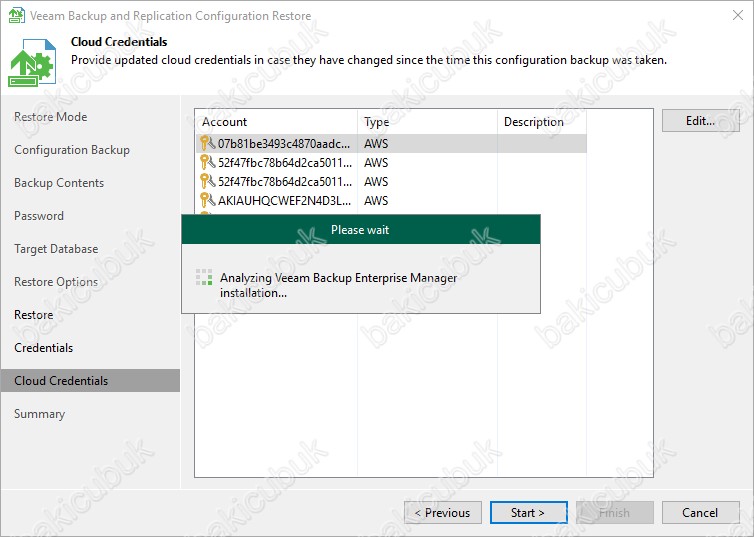Click the spinning progress indicator in Please wait dialog

(x=204, y=277)
